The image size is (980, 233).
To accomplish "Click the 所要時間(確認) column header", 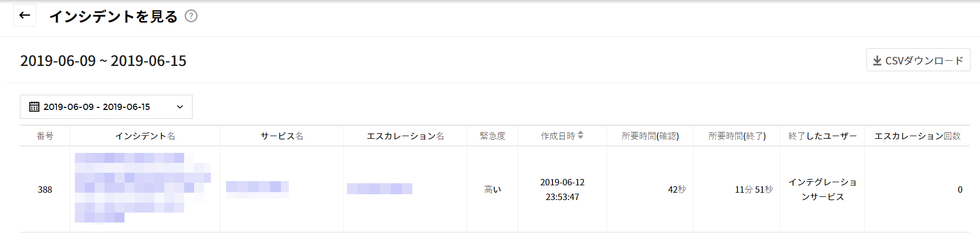I will click(650, 136).
